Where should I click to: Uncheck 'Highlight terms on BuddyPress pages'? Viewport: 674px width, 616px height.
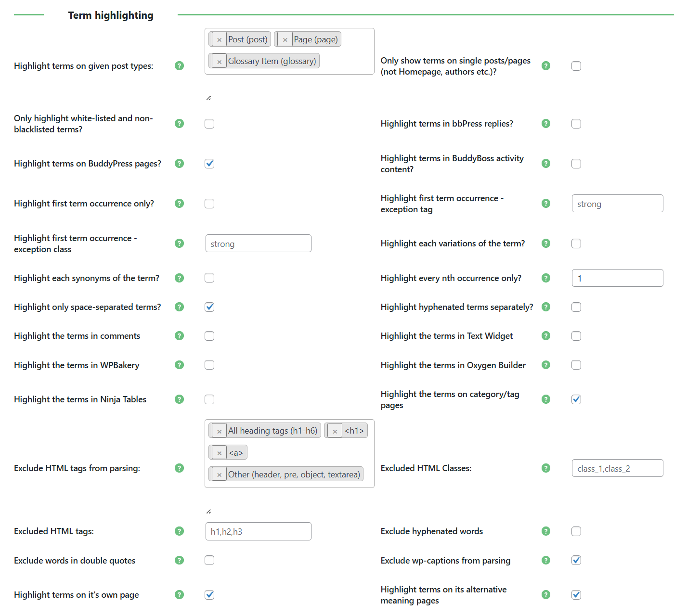click(x=209, y=164)
